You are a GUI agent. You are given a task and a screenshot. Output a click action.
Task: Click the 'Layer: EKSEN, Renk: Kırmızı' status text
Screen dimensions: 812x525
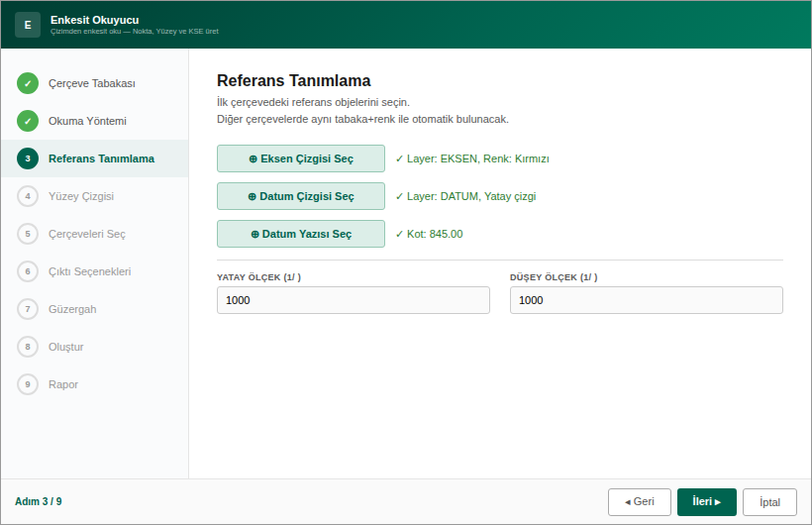pos(472,158)
